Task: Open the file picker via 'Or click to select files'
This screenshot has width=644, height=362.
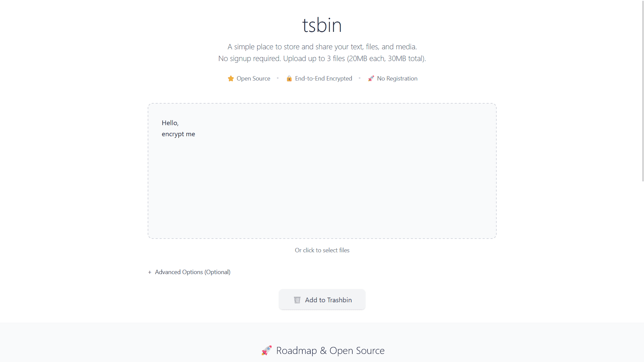Action: pos(322,250)
